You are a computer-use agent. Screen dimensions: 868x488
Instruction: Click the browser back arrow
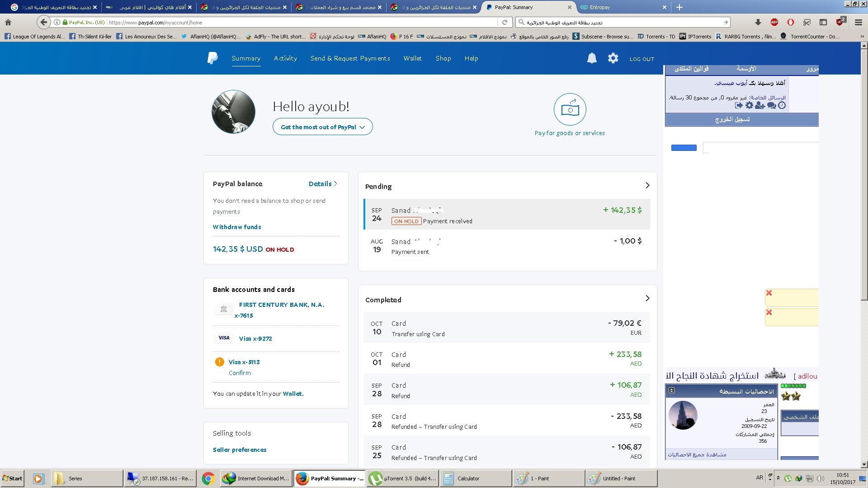pos(43,22)
